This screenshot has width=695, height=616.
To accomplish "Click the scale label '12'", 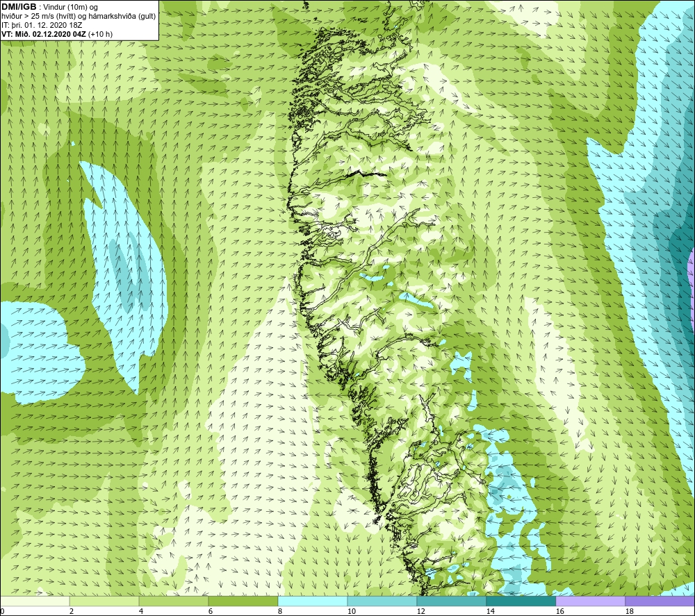I will (x=421, y=611).
